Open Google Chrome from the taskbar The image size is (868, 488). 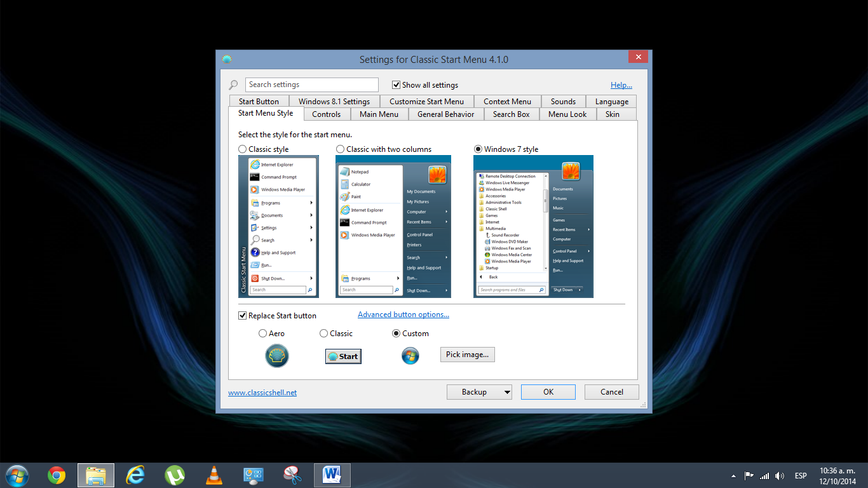(x=57, y=475)
